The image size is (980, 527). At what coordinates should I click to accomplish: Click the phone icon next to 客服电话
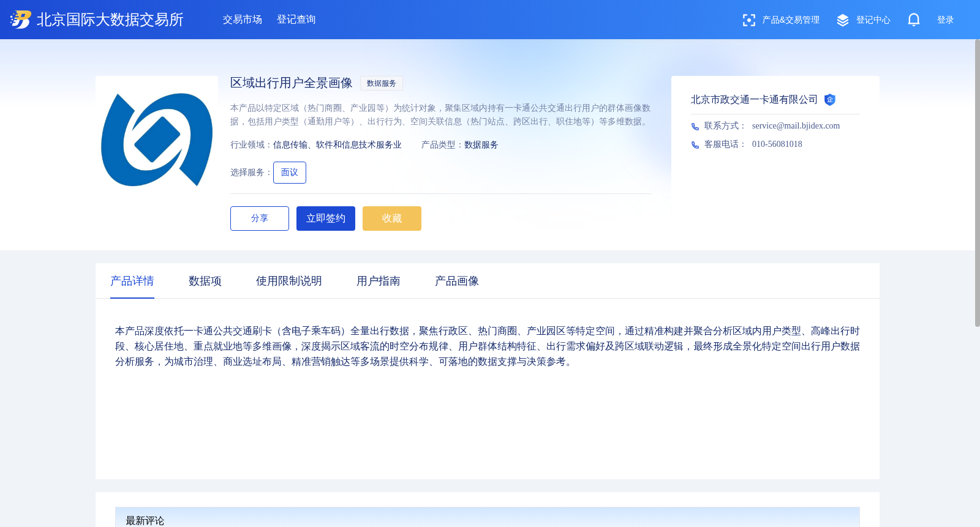(695, 145)
